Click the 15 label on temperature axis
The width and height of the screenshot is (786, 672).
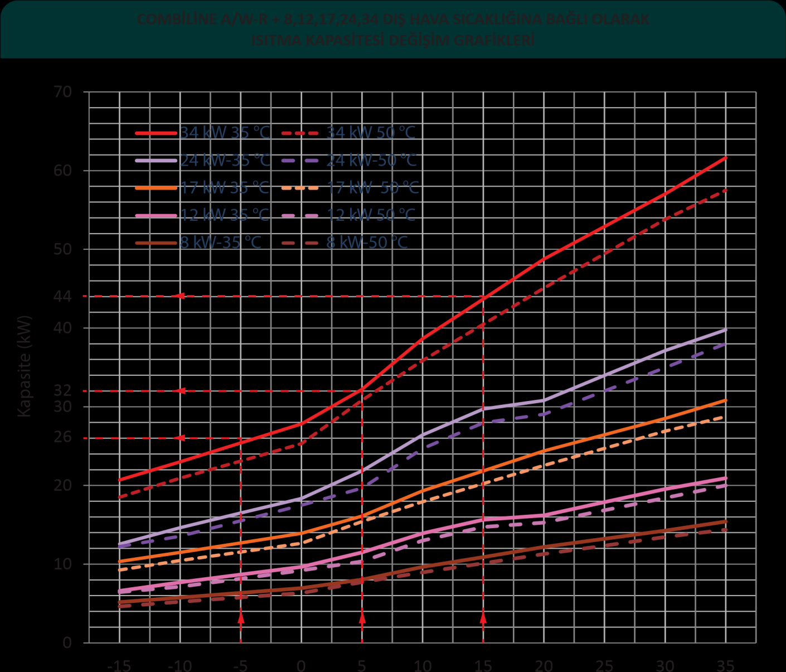point(483,665)
